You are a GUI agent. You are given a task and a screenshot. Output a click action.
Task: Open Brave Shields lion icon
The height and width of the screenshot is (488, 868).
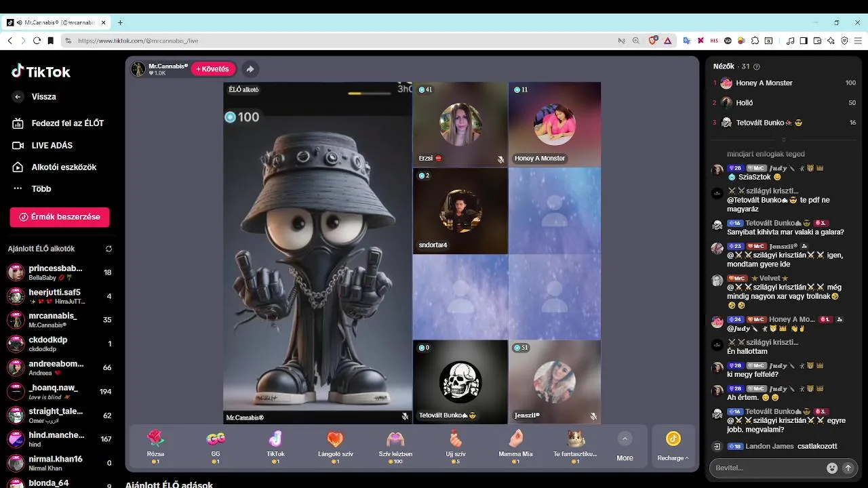point(653,41)
